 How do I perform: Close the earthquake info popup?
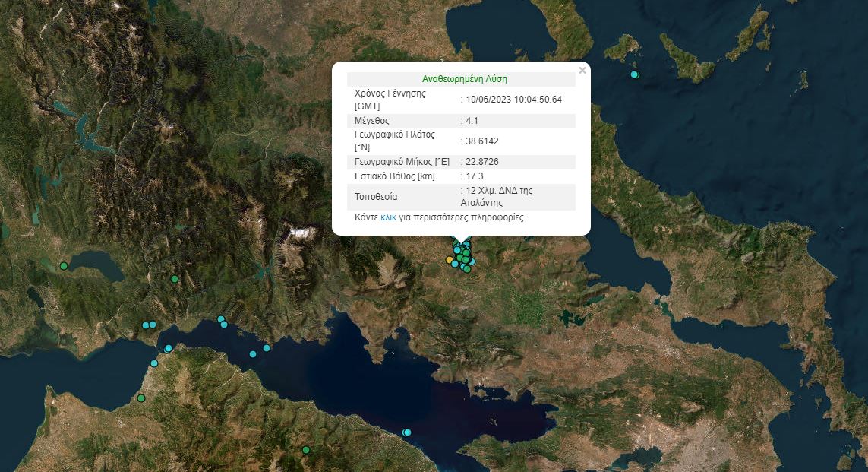582,71
